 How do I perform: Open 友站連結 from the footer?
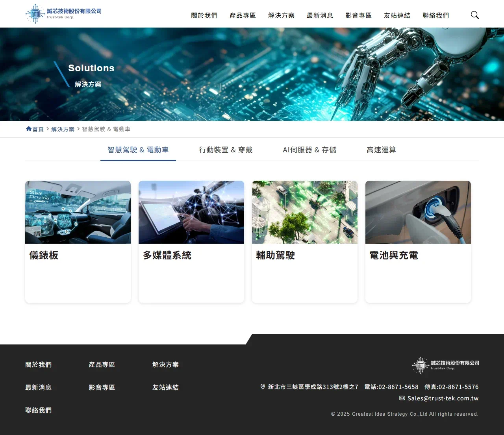pos(165,387)
